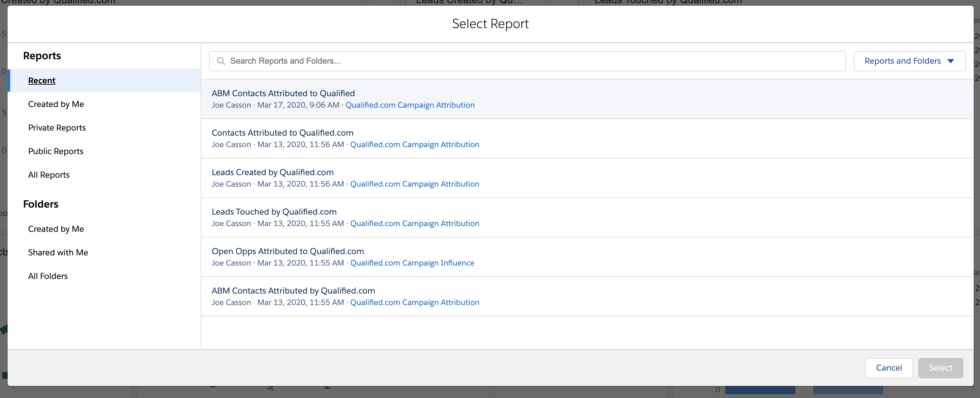Open Campaign Attribution link under Leads Touched row
The height and width of the screenshot is (398, 980).
(414, 224)
